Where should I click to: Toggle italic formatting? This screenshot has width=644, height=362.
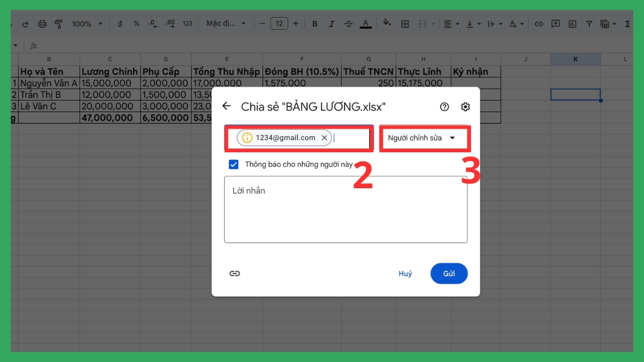pos(331,24)
